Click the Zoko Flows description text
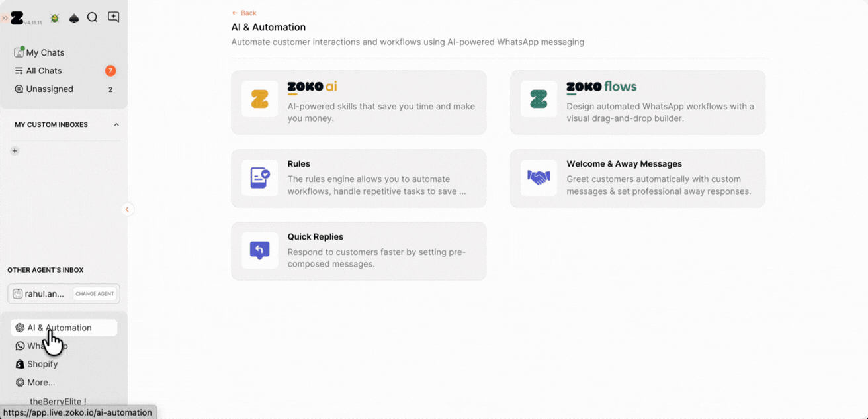 point(660,113)
